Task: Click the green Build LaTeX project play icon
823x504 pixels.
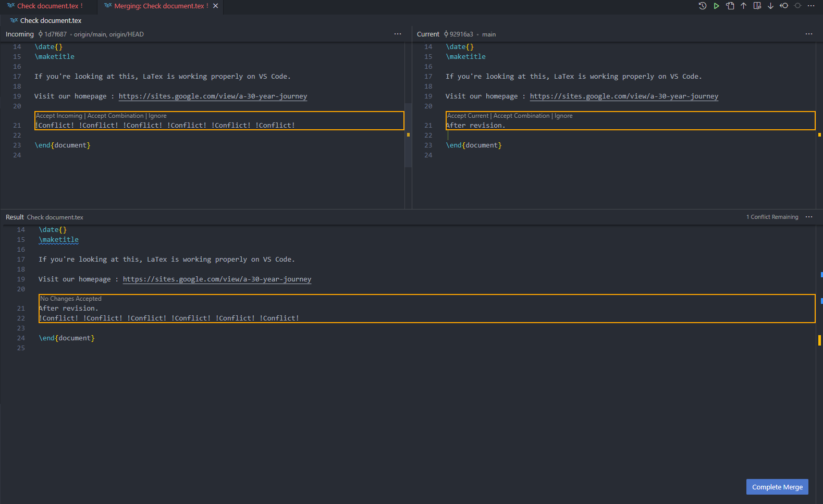Action: pyautogui.click(x=716, y=6)
